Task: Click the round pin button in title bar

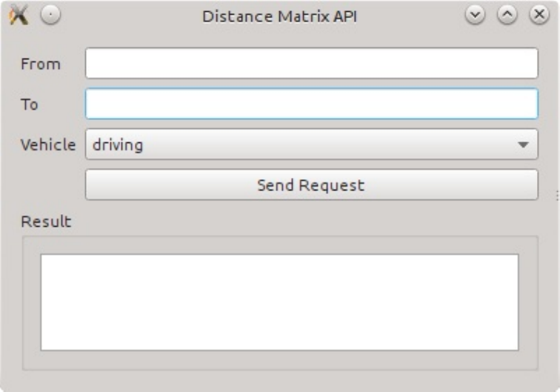Action: [50, 16]
